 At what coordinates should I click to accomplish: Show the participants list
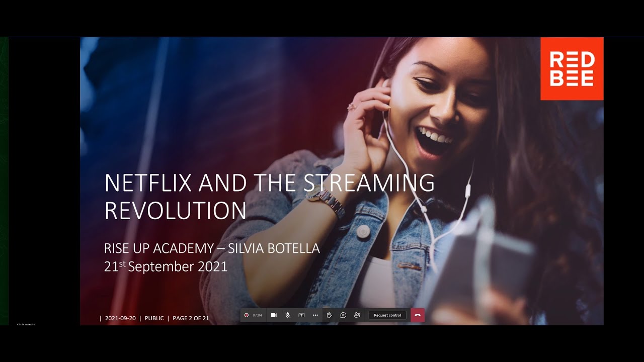[357, 315]
